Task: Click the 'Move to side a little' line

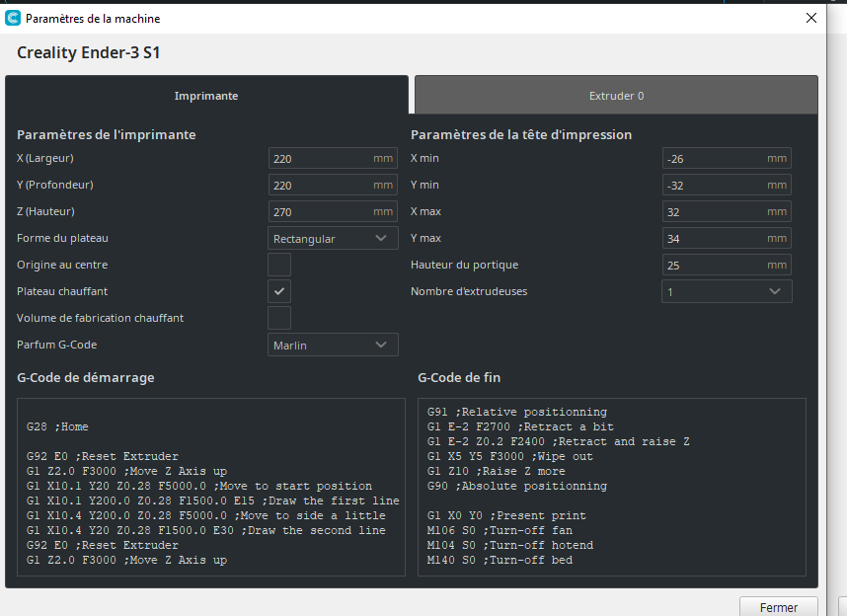Action: [x=205, y=516]
